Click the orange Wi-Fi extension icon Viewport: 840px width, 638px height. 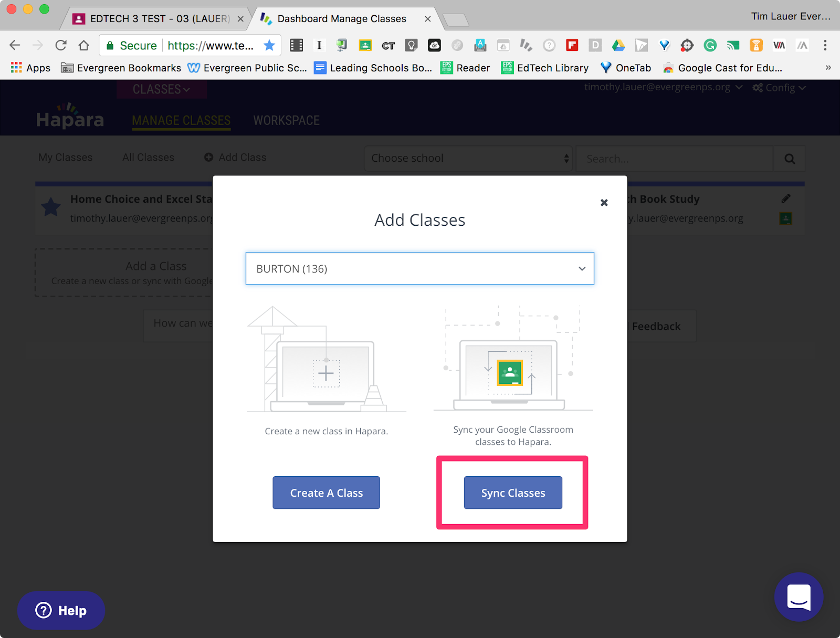click(756, 45)
